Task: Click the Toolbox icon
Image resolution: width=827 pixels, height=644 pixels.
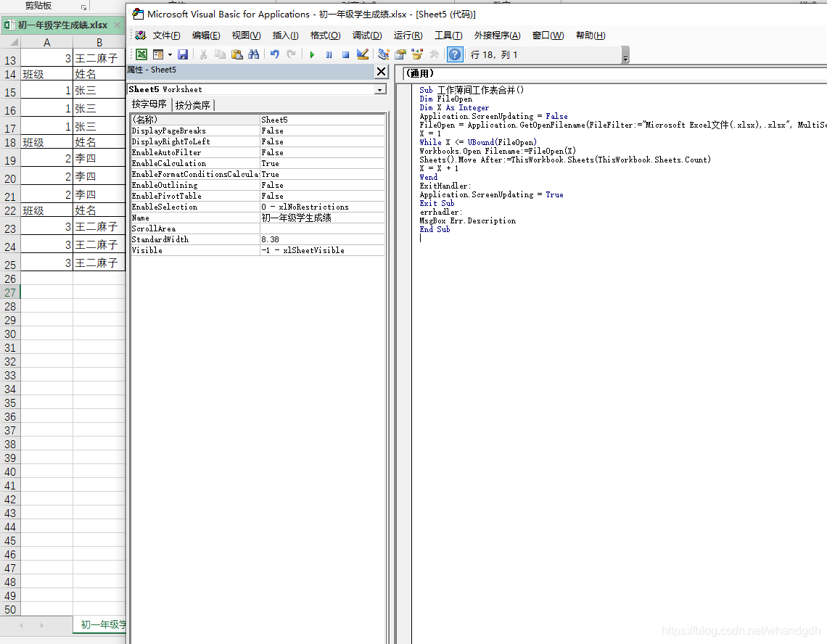Action: pos(434,54)
